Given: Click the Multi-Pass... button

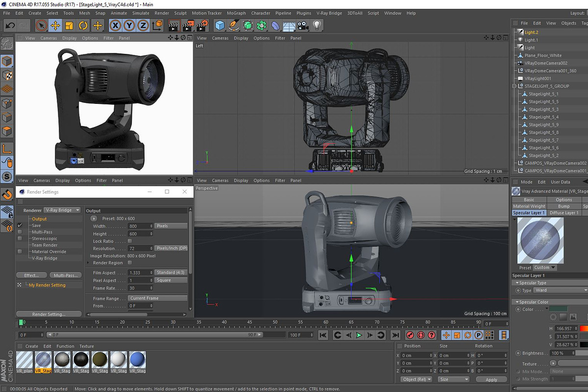Looking at the screenshot, I should pyautogui.click(x=67, y=275).
